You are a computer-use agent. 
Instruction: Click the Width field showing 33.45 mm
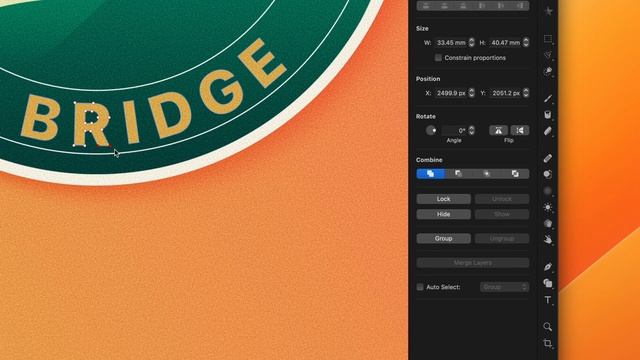coord(451,42)
